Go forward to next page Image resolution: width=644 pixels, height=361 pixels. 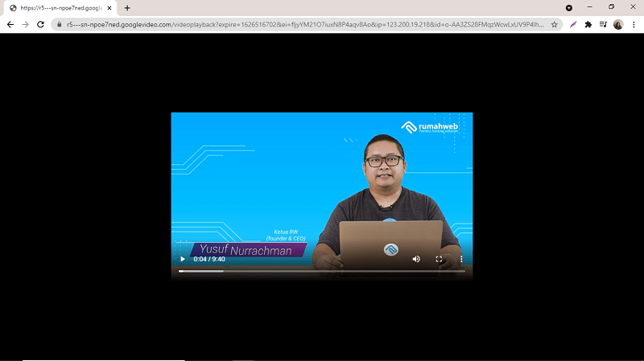coord(26,25)
